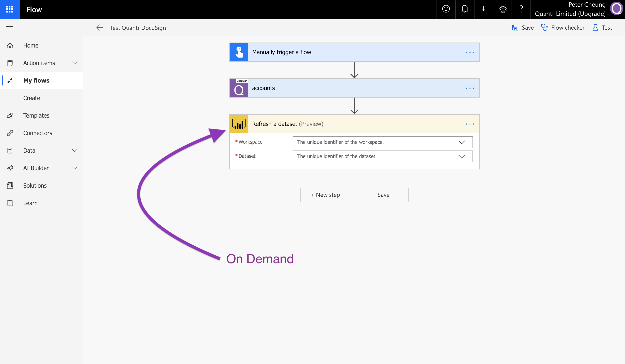Open the Workspace dropdown

coord(382,142)
